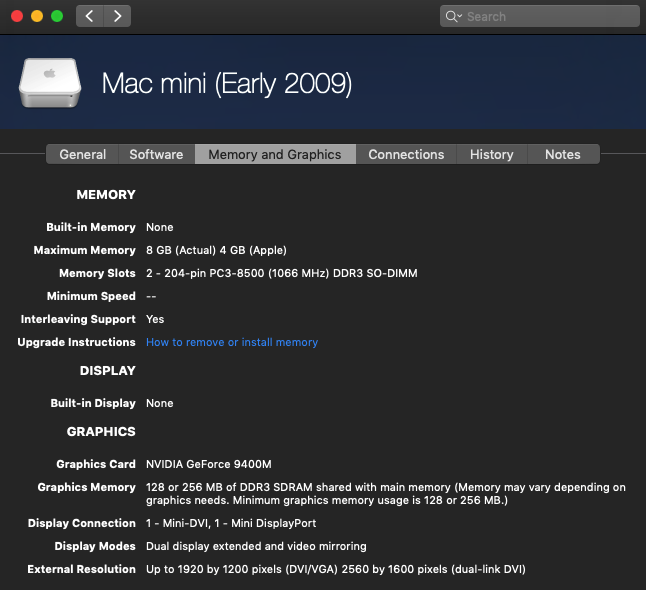Click the 'External Resolution' label
Viewport: 646px width, 590px height.
tap(81, 569)
